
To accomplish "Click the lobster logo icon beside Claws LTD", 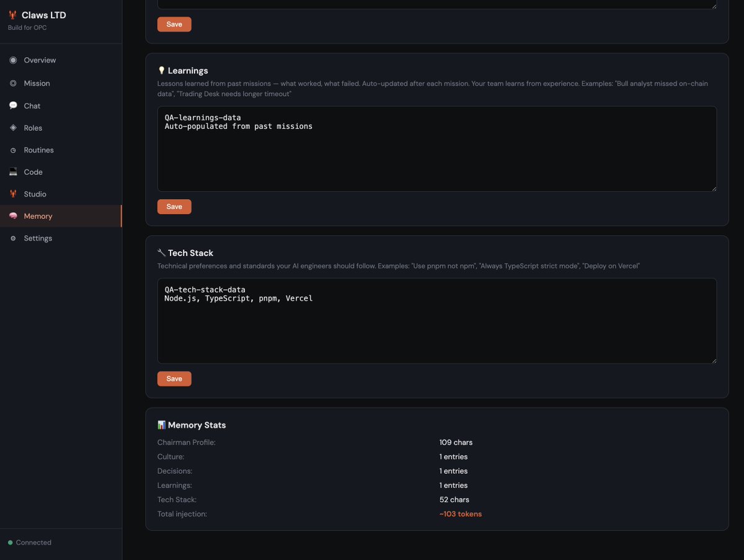I will point(12,16).
